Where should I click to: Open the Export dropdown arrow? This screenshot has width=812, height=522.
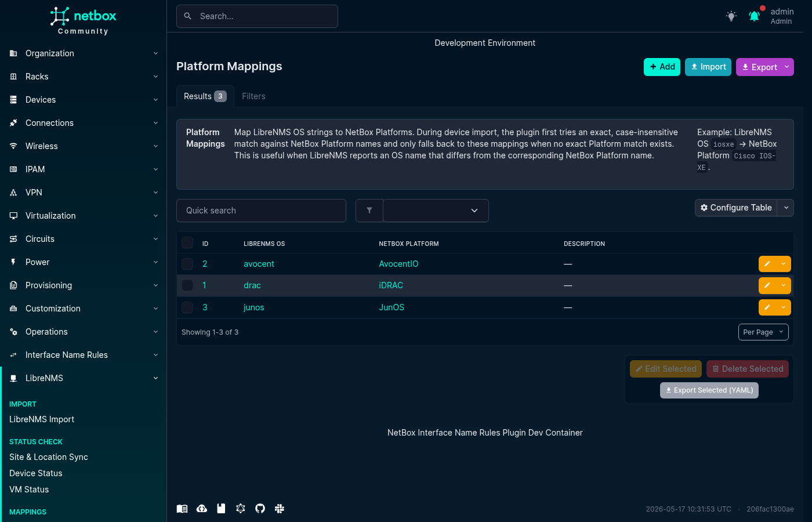click(x=787, y=67)
